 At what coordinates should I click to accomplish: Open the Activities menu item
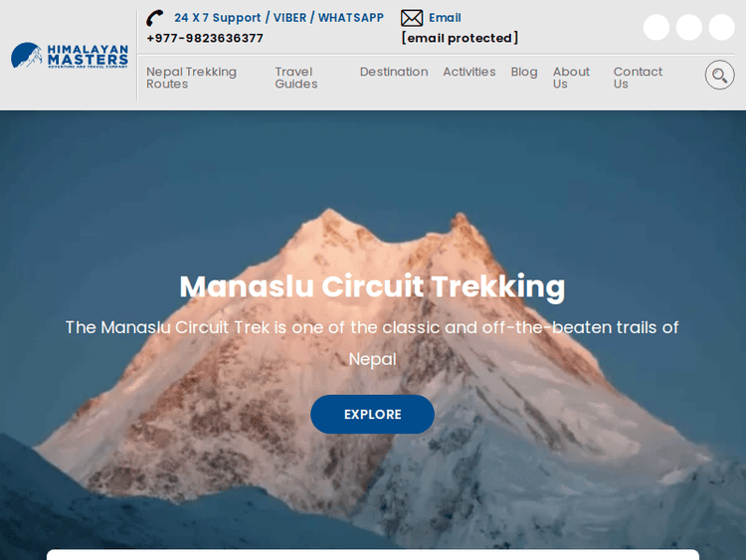[469, 72]
